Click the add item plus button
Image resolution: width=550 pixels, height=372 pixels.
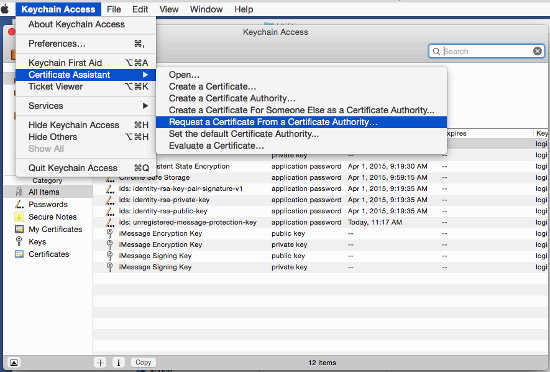click(x=100, y=363)
